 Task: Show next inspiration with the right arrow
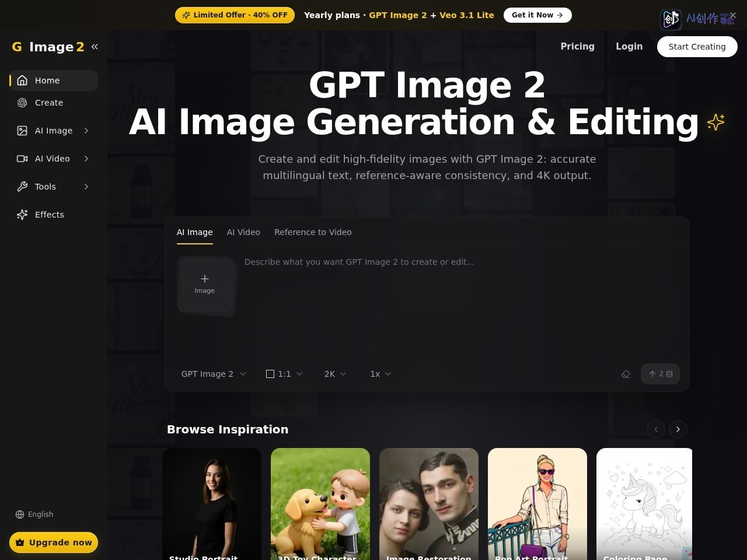[x=678, y=429]
